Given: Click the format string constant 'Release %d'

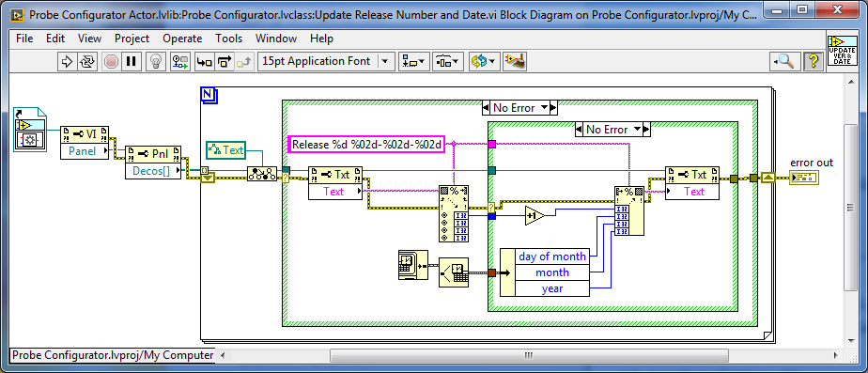Looking at the screenshot, I should 367,145.
